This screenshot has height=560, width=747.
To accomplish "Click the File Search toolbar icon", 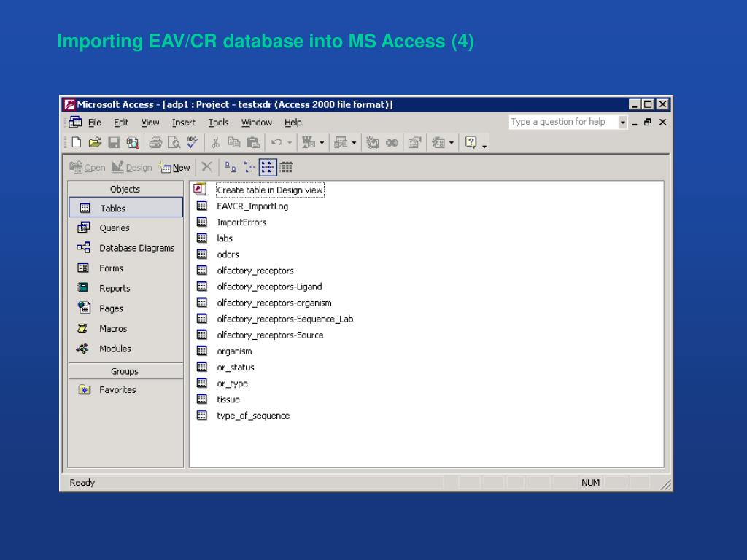I will (133, 142).
